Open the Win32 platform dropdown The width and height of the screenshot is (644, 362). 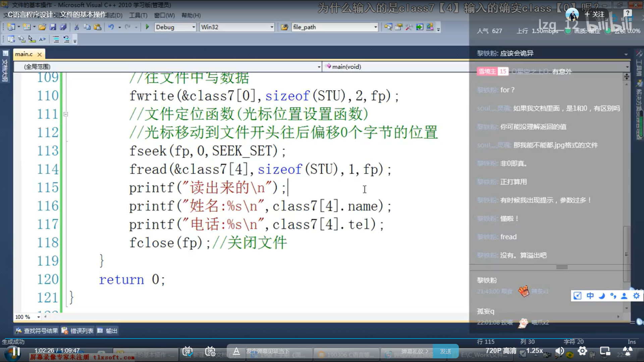click(x=272, y=27)
